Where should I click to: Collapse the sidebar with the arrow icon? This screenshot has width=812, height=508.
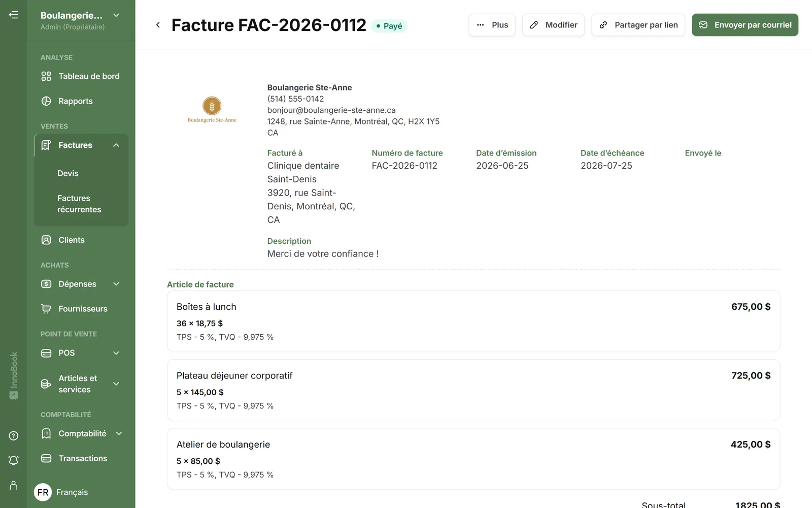[x=14, y=15]
